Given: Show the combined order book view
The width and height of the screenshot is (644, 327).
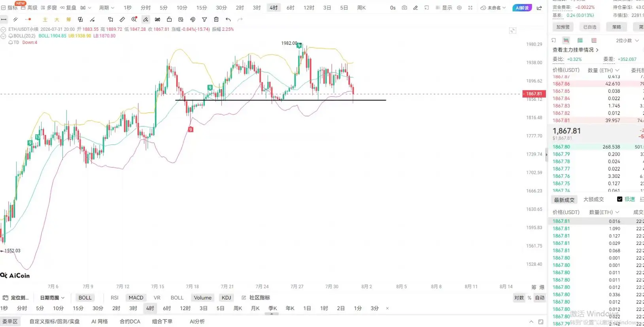Looking at the screenshot, I should pyautogui.click(x=566, y=40).
